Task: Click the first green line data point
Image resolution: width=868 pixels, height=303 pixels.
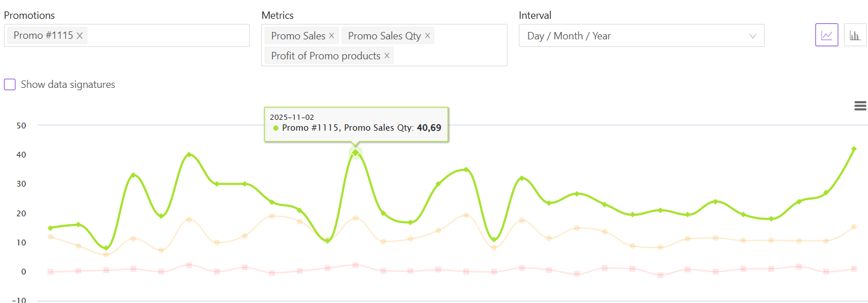Action: [50, 228]
